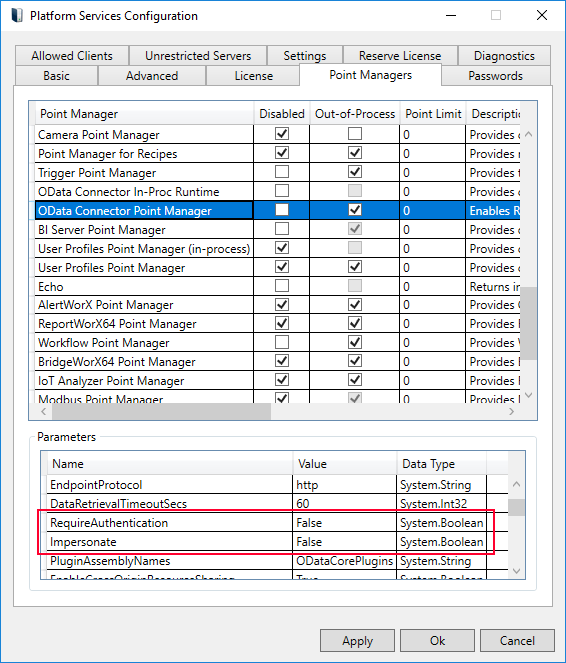This screenshot has width=566, height=663.
Task: Select the License tab
Action: coord(254,76)
